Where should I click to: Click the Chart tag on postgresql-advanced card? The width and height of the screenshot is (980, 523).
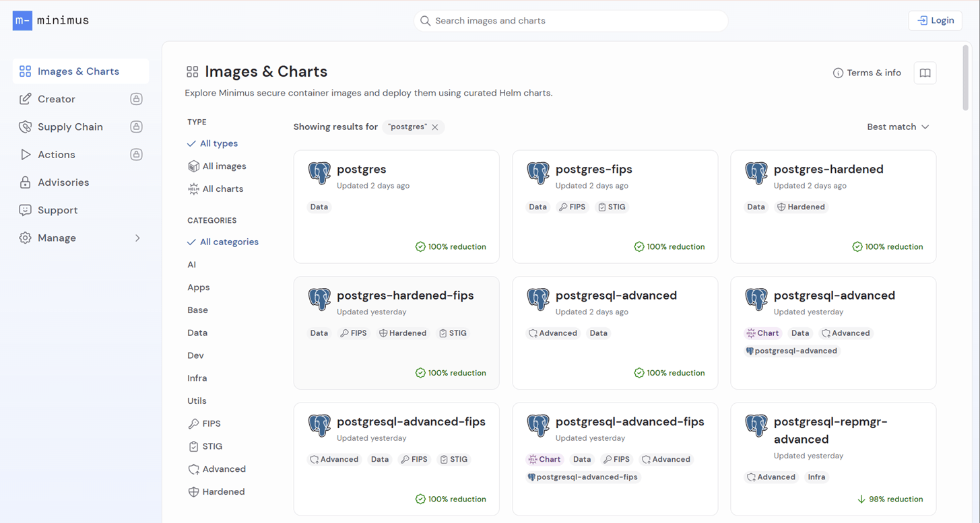point(762,333)
